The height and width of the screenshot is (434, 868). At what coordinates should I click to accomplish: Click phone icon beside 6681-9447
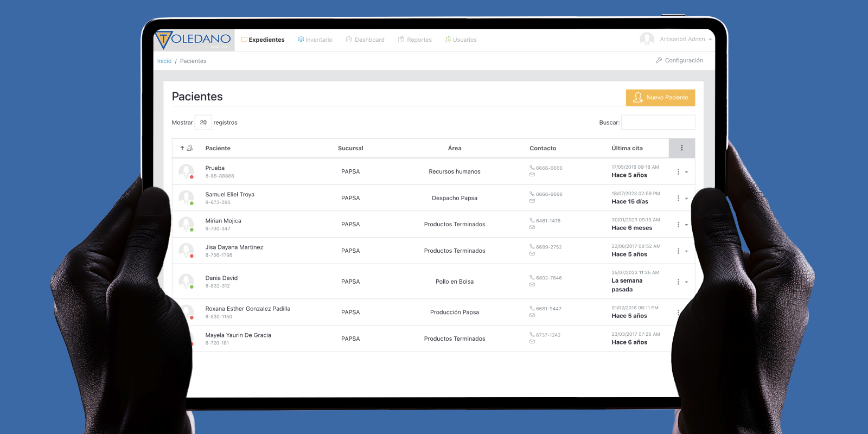coord(532,308)
